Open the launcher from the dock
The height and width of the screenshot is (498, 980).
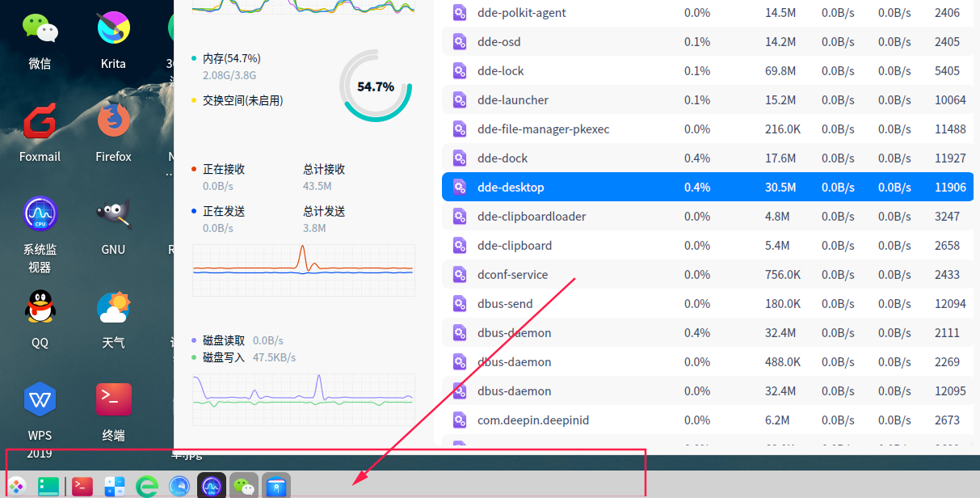point(17,486)
